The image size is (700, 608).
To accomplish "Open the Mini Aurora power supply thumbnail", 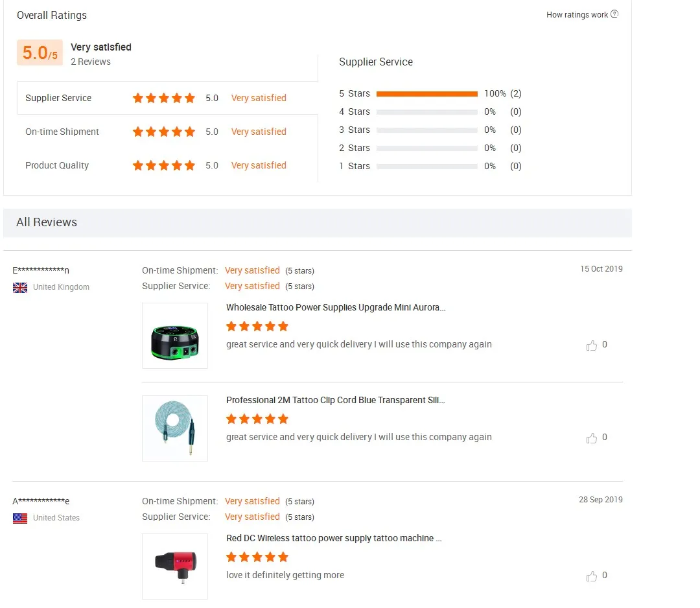I will [x=175, y=336].
